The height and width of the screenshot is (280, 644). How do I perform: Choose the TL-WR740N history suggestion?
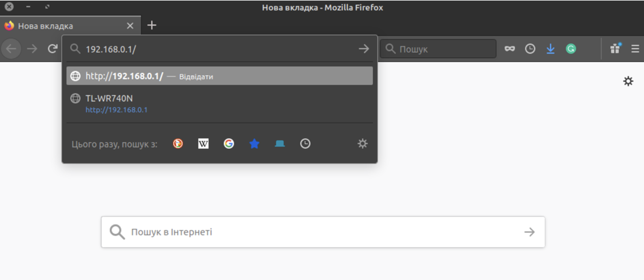pos(219,104)
